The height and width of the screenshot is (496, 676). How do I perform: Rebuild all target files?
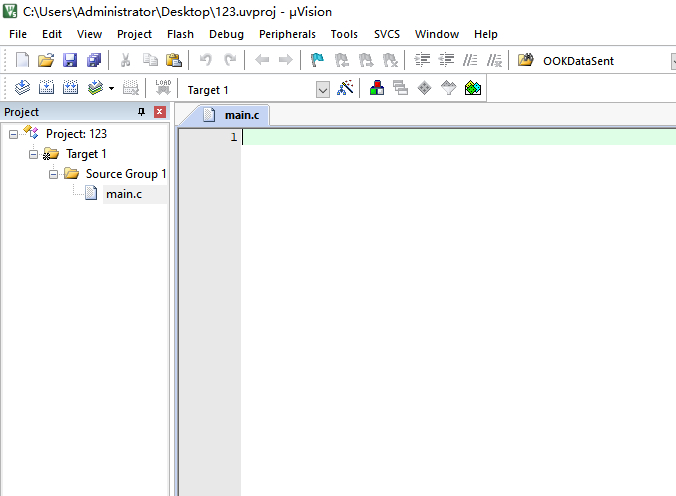click(70, 88)
